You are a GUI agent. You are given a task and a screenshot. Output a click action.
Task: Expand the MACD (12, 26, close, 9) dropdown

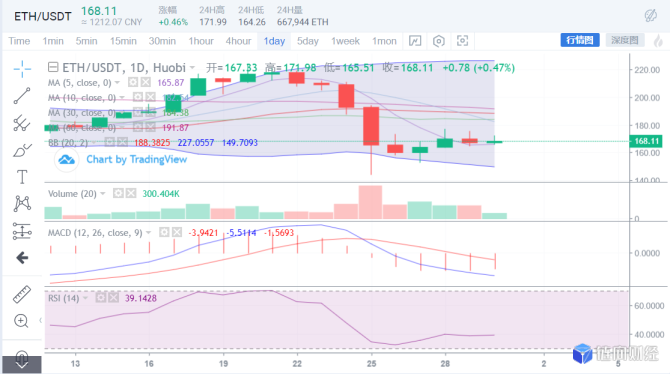pyautogui.click(x=149, y=233)
